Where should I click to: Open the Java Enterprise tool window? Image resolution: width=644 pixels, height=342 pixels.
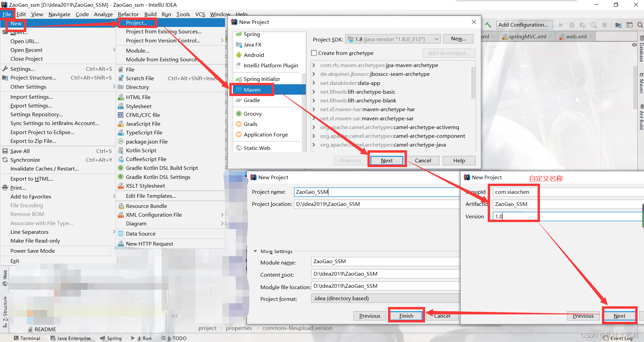tap(70, 338)
